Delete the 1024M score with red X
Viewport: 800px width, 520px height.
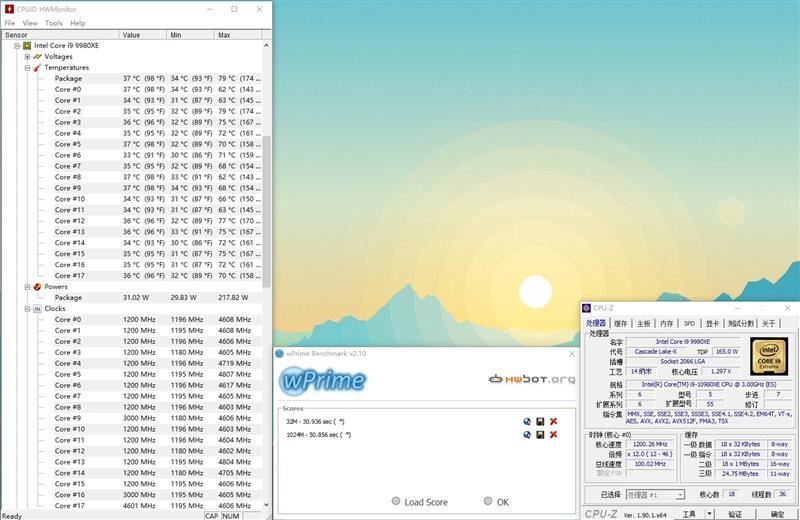554,435
